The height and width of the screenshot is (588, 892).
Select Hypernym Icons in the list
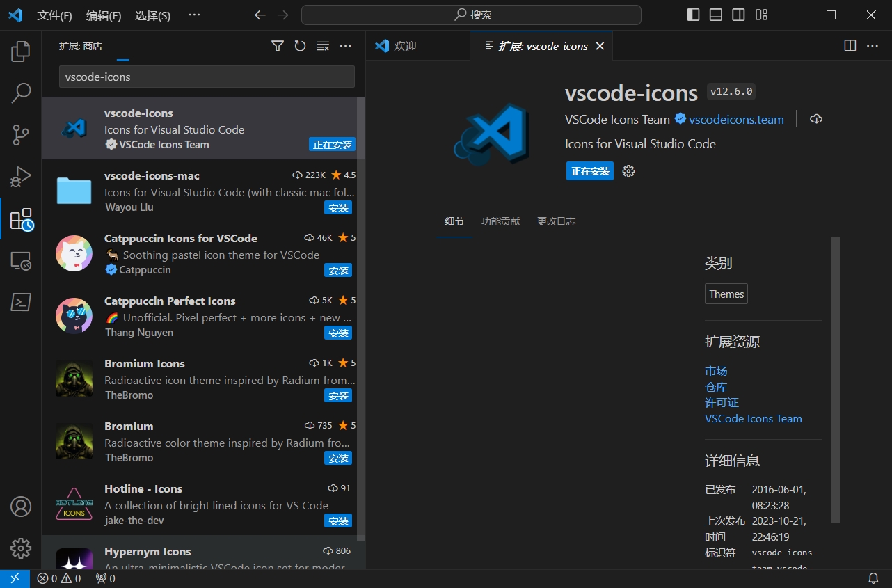(199, 553)
